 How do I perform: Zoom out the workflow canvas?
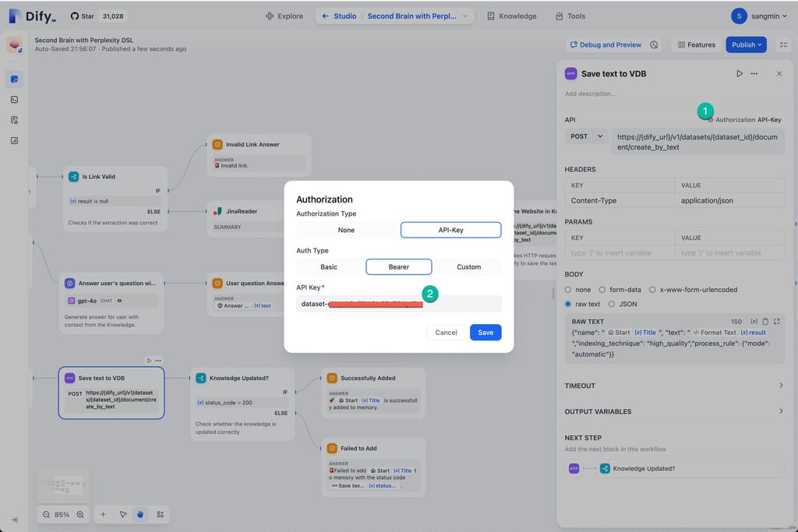coord(46,515)
